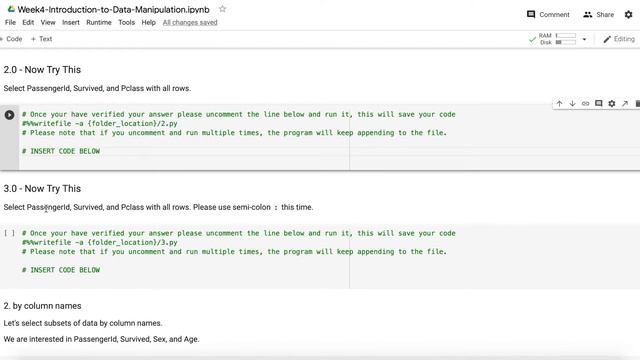
Task: Click 'Please use semi-colon : this time' text
Action: [253, 207]
